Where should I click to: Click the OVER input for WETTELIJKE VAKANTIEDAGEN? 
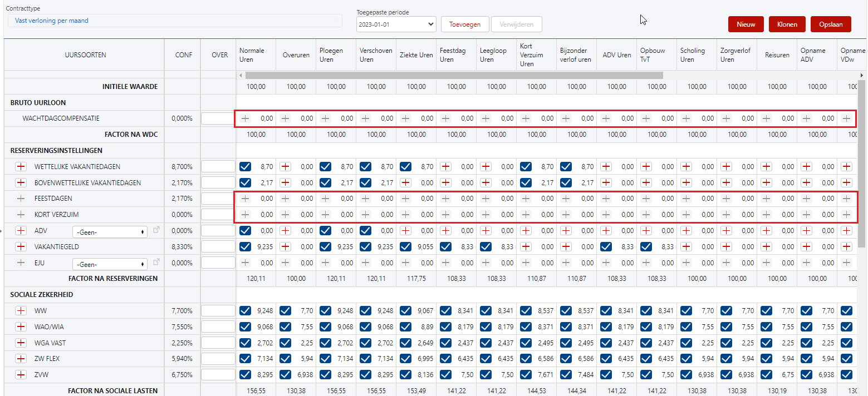(x=218, y=166)
